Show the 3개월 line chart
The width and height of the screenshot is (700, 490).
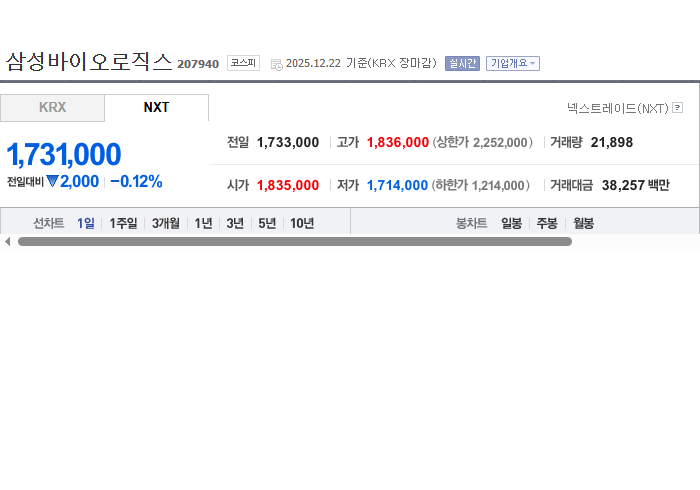click(x=166, y=223)
